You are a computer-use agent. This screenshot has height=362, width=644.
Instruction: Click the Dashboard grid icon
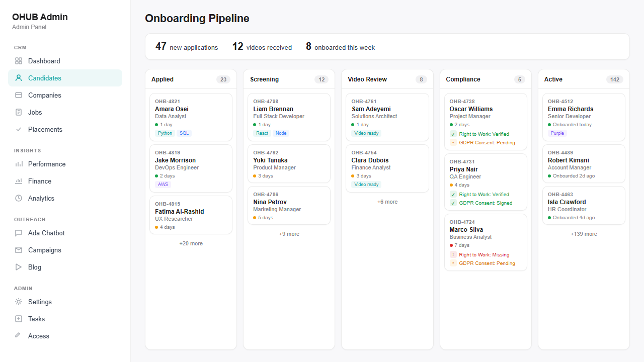19,61
